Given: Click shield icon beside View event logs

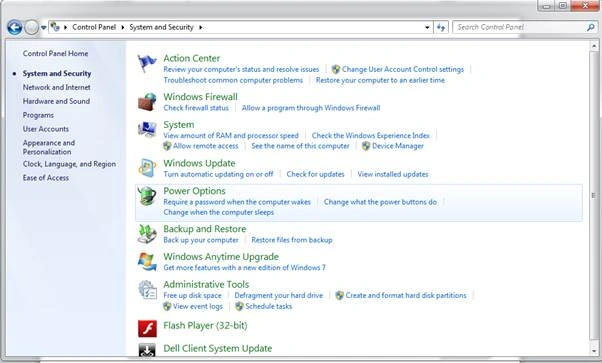Looking at the screenshot, I should (x=167, y=306).
